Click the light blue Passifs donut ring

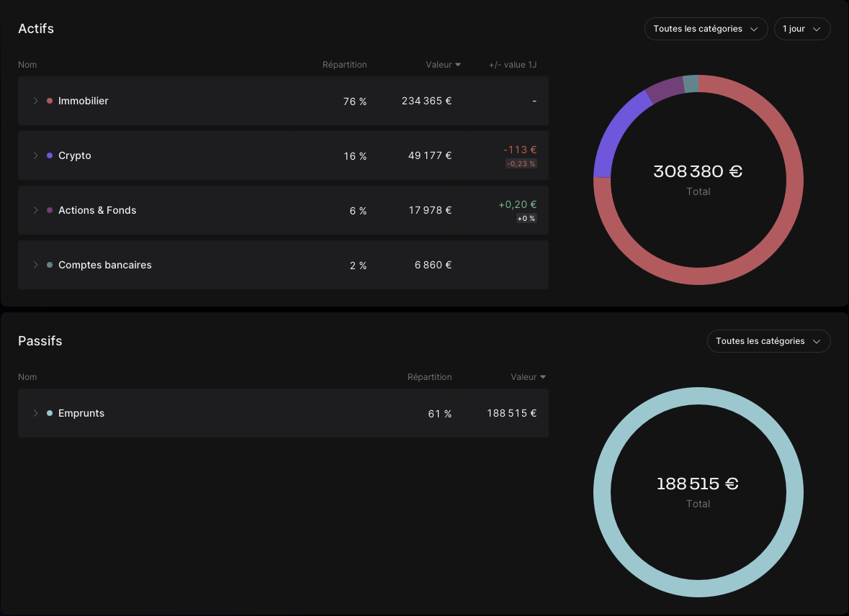point(602,492)
